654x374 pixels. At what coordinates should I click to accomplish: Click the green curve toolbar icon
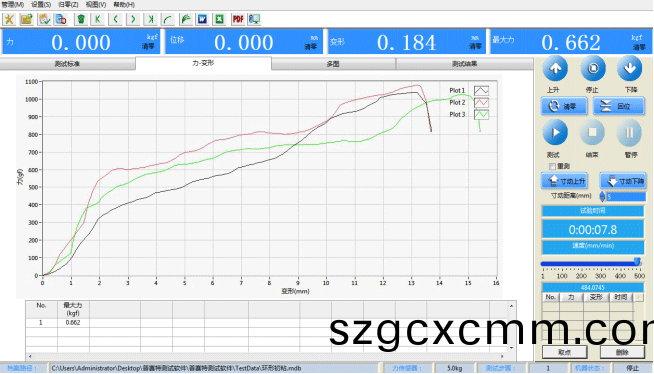168,19
